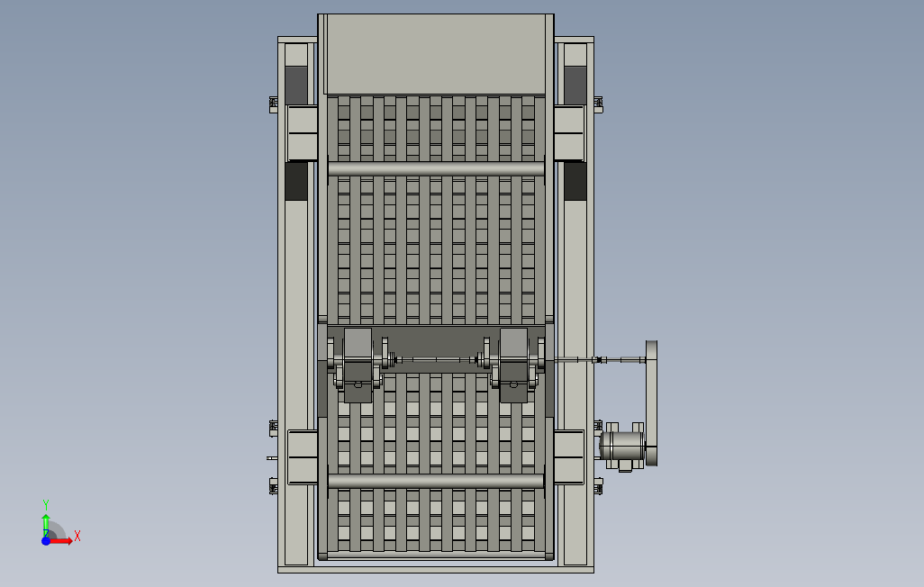Image resolution: width=924 pixels, height=587 pixels.
Task: Select the left bearing housing block on the shaft
Action: (358, 366)
